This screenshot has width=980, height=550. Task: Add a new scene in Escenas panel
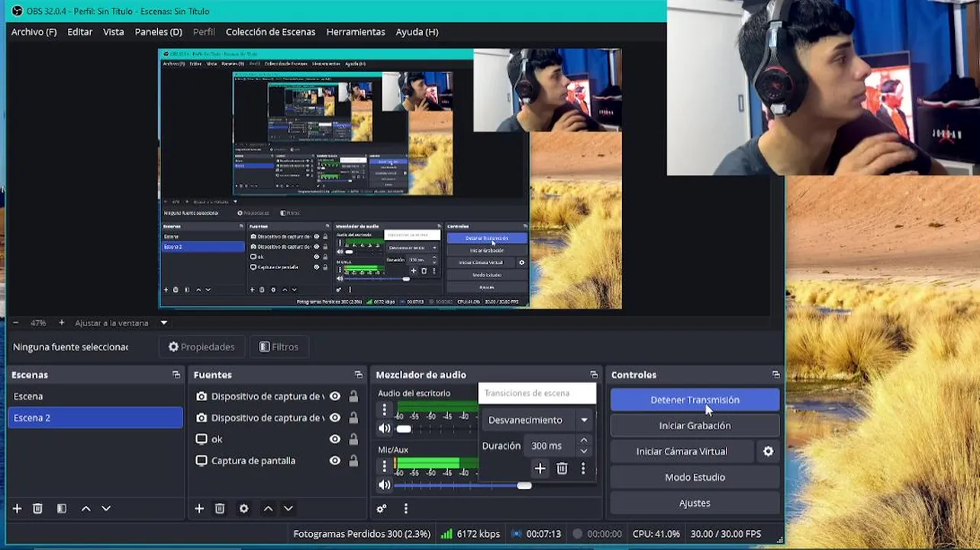[17, 509]
